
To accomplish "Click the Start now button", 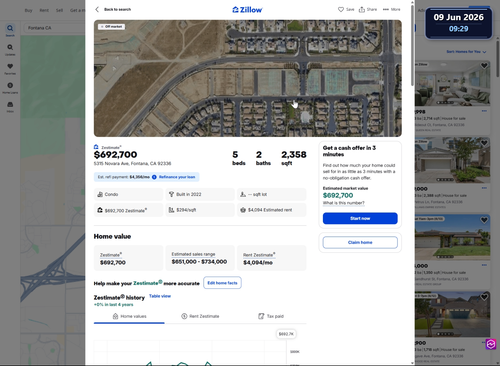I will 360,218.
